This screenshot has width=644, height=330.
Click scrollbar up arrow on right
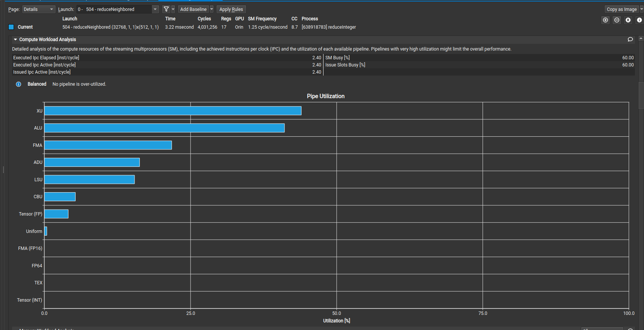tap(641, 39)
